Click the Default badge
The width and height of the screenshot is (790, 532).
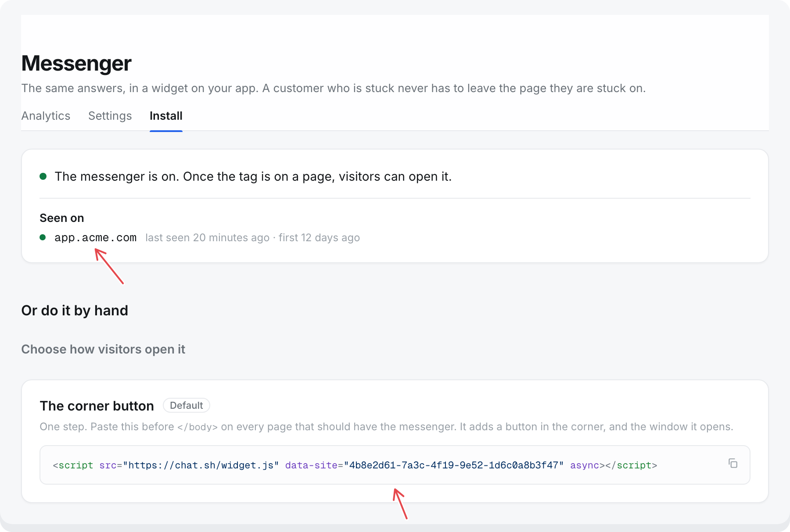click(186, 405)
